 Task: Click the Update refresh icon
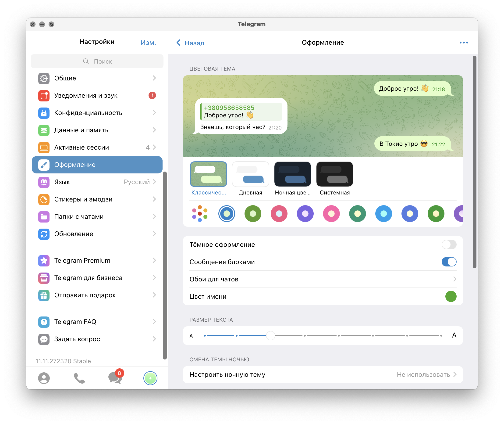[x=44, y=234]
